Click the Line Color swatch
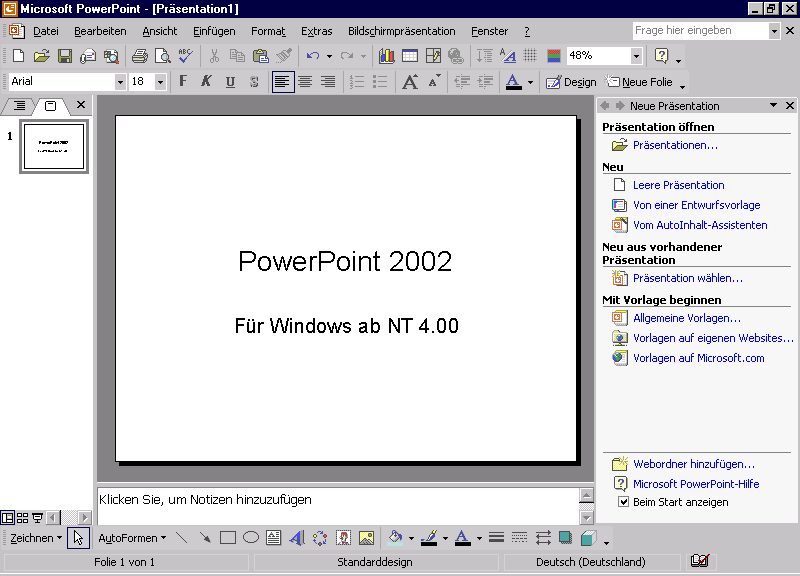 coord(429,538)
